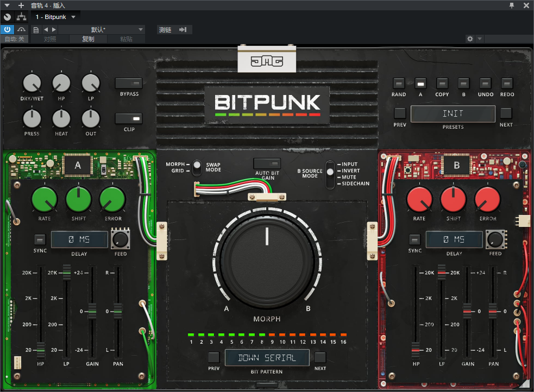Click the sidechain arrow icon beside 测链
The width and height of the screenshot is (534, 392).
pyautogui.click(x=183, y=30)
